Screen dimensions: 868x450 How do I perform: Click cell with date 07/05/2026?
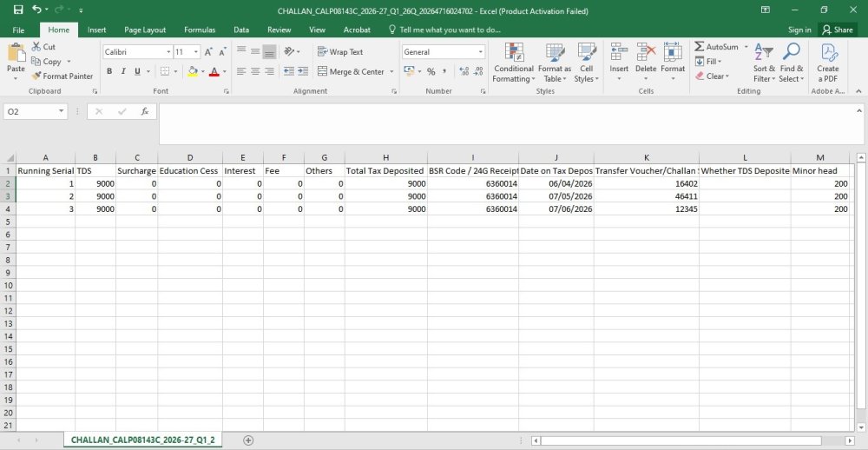pyautogui.click(x=556, y=196)
